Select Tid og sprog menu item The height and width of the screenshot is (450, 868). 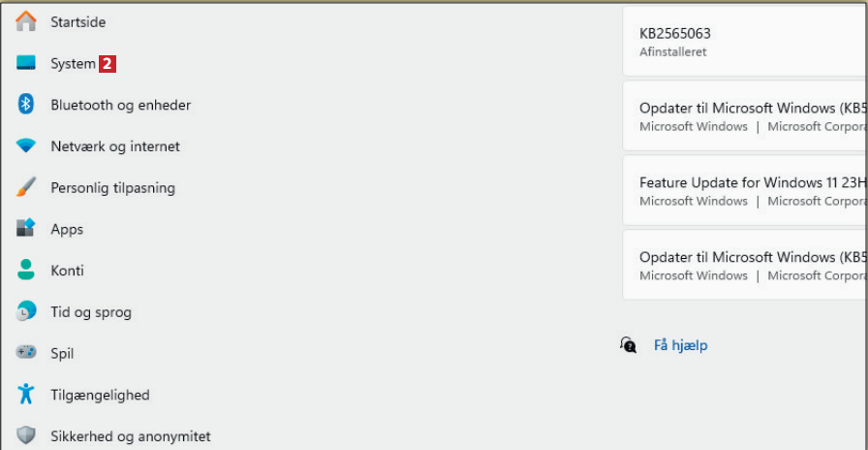[91, 312]
